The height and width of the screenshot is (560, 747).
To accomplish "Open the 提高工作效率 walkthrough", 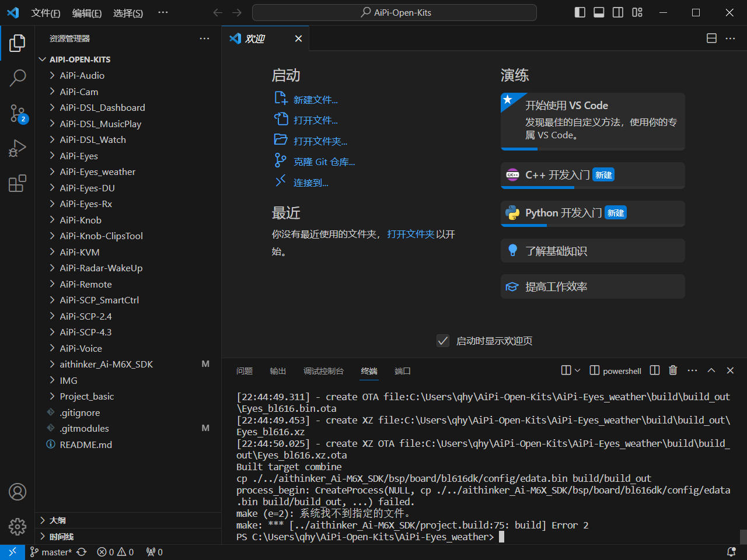I will click(x=593, y=286).
